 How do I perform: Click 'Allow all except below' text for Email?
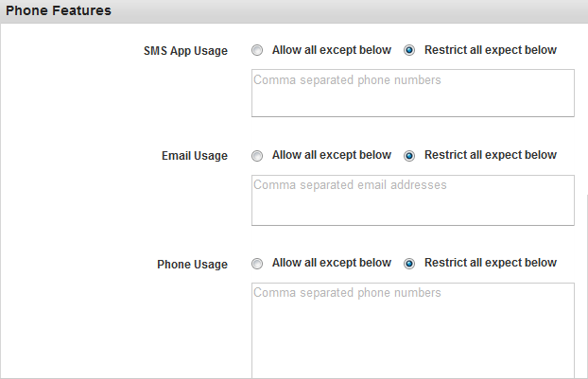(x=332, y=155)
